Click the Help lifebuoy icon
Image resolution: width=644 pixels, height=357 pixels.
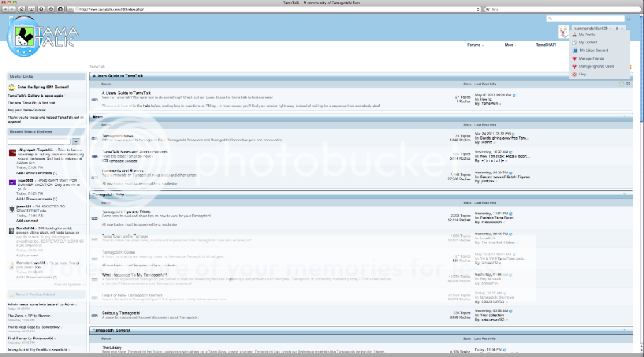tap(575, 74)
